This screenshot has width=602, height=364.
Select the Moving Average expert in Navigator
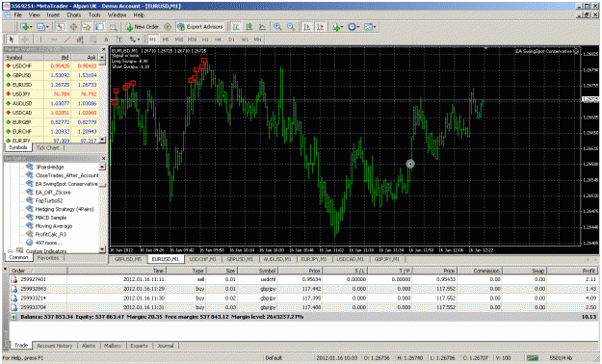(x=54, y=226)
